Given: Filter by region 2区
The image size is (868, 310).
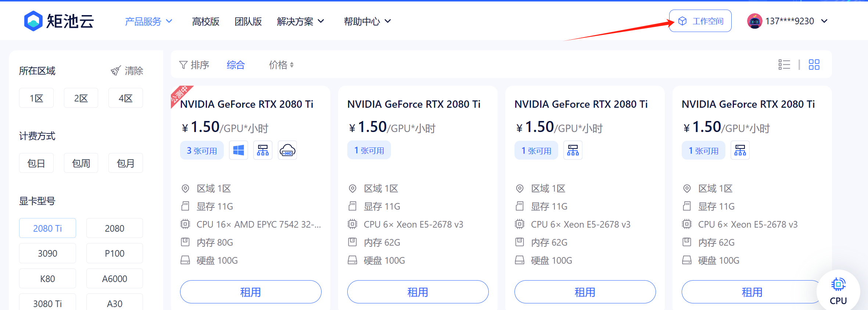Looking at the screenshot, I should coord(81,98).
